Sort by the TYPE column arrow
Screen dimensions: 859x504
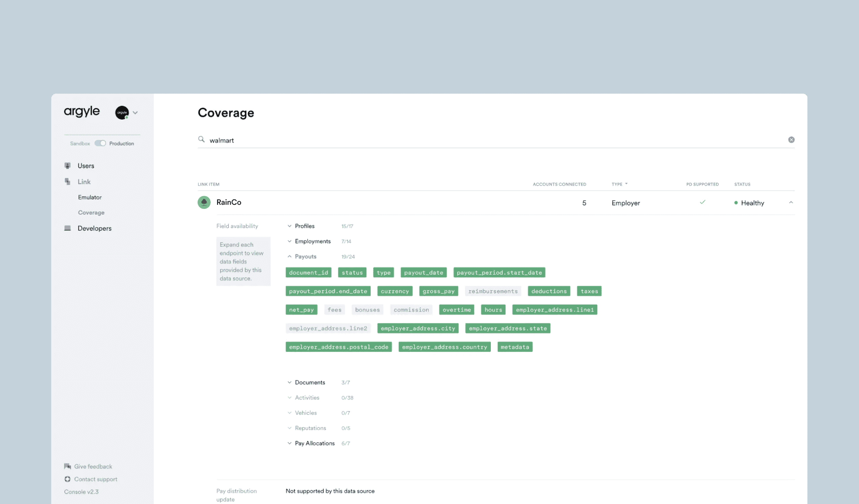(x=626, y=184)
